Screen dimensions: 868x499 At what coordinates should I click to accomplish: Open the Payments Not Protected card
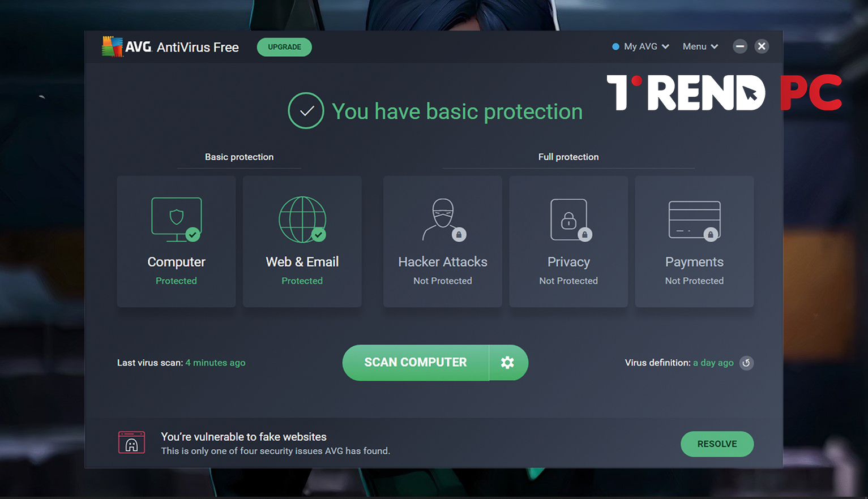tap(694, 242)
